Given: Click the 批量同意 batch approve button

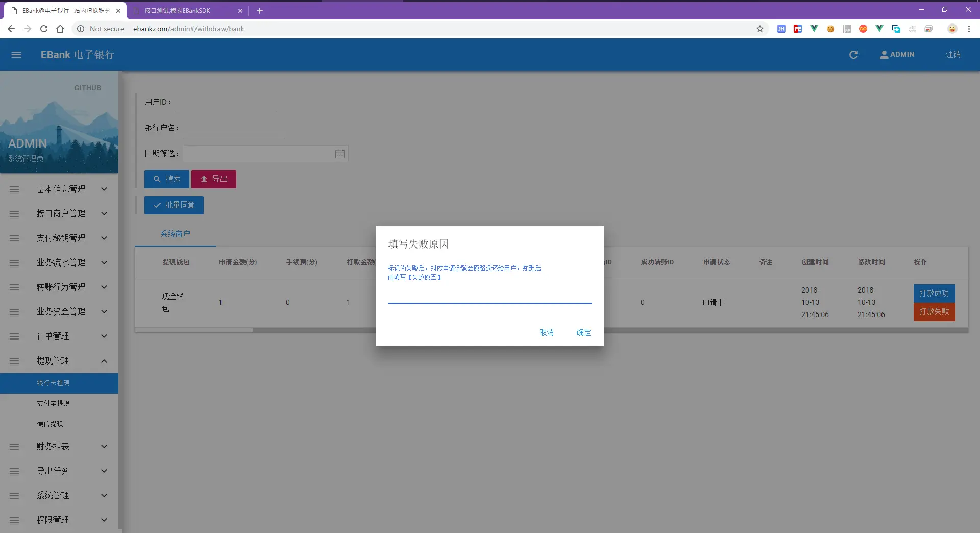Looking at the screenshot, I should (x=174, y=205).
